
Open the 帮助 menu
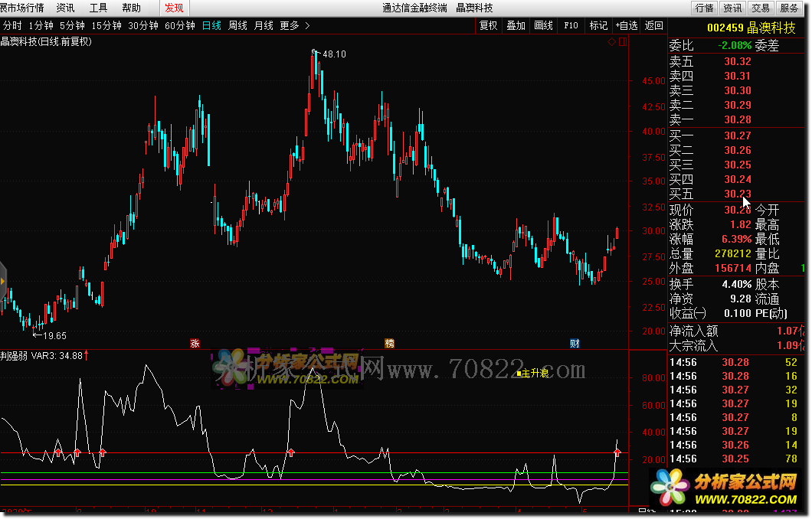[132, 8]
